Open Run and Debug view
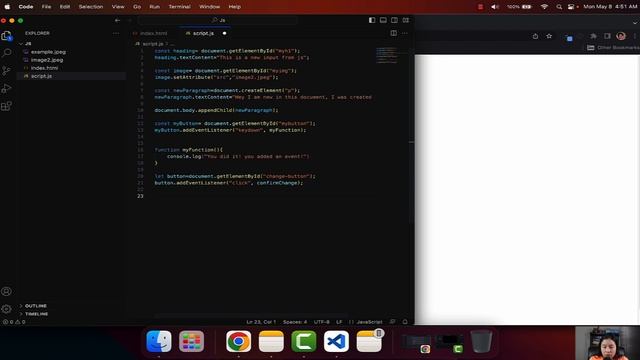 (x=7, y=89)
